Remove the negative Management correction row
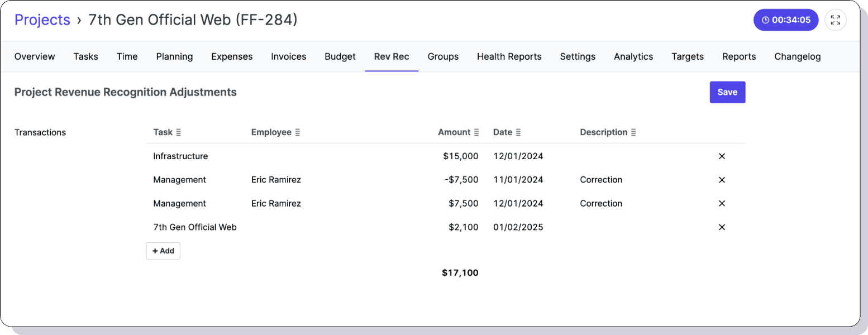 pos(722,180)
